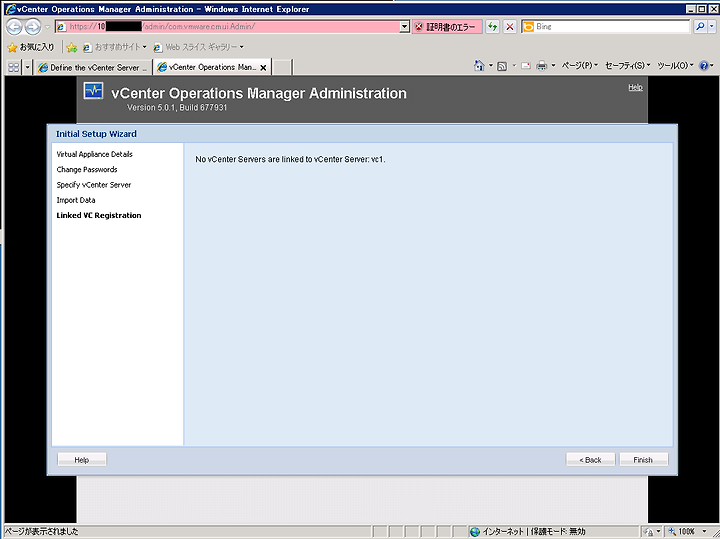Go back with the browser Back arrow
720x539 pixels.
click(14, 27)
